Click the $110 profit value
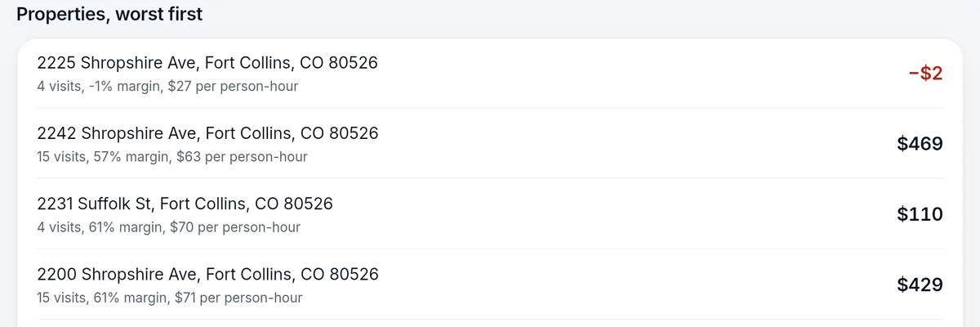The height and width of the screenshot is (327, 980). pyautogui.click(x=920, y=214)
